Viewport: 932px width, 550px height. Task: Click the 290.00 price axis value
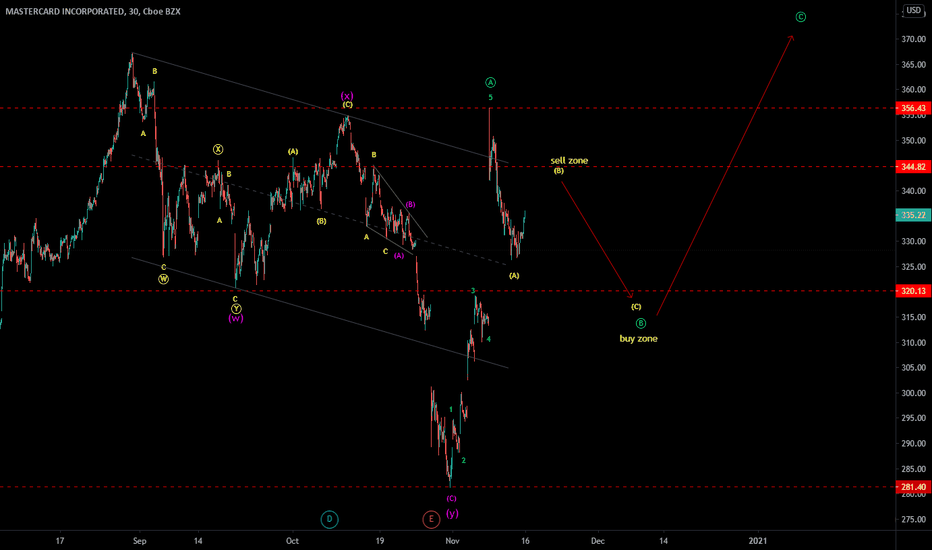(914, 444)
